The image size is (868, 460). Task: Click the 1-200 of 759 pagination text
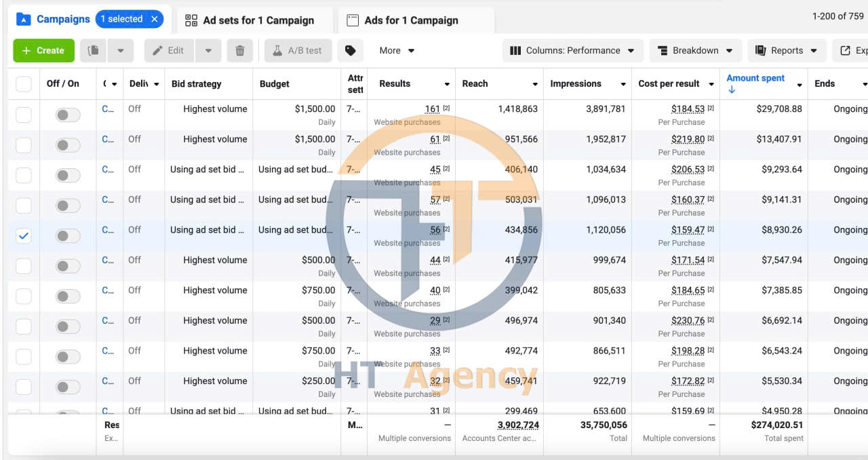point(837,16)
